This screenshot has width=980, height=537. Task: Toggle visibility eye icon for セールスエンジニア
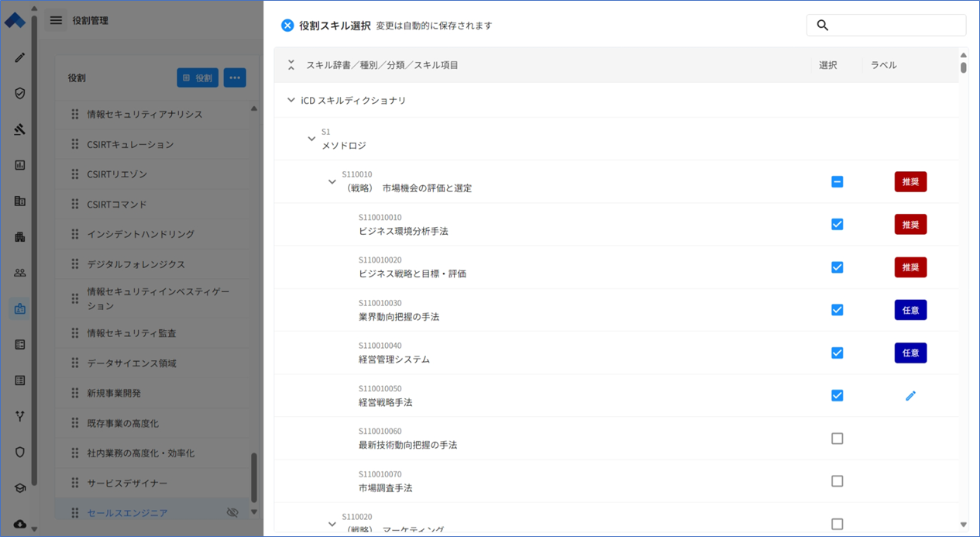[232, 513]
